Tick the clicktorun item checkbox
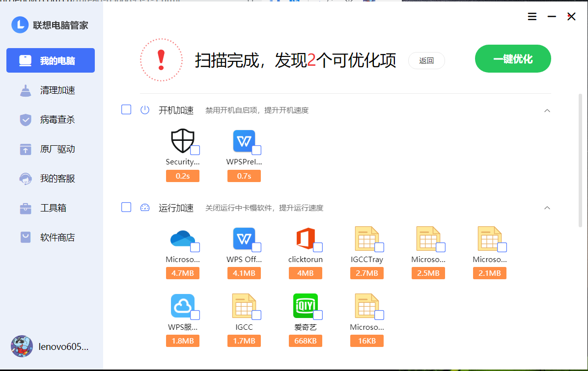588x371 pixels. pyautogui.click(x=318, y=247)
